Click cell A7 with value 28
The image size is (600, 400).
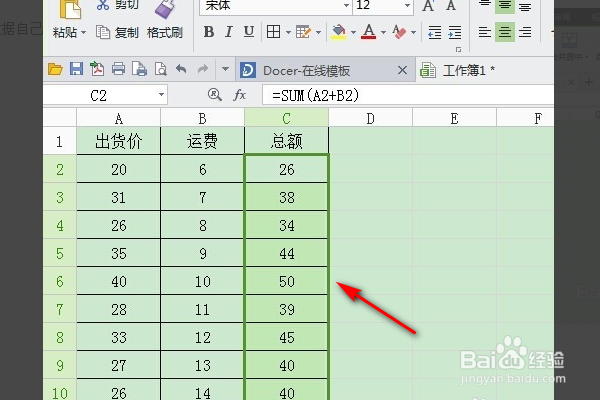[119, 309]
